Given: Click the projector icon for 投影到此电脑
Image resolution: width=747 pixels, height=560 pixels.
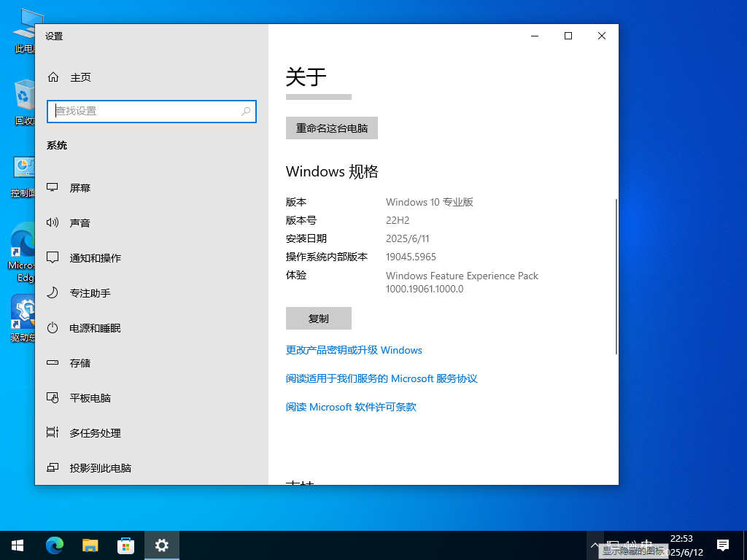Looking at the screenshot, I should (x=53, y=467).
